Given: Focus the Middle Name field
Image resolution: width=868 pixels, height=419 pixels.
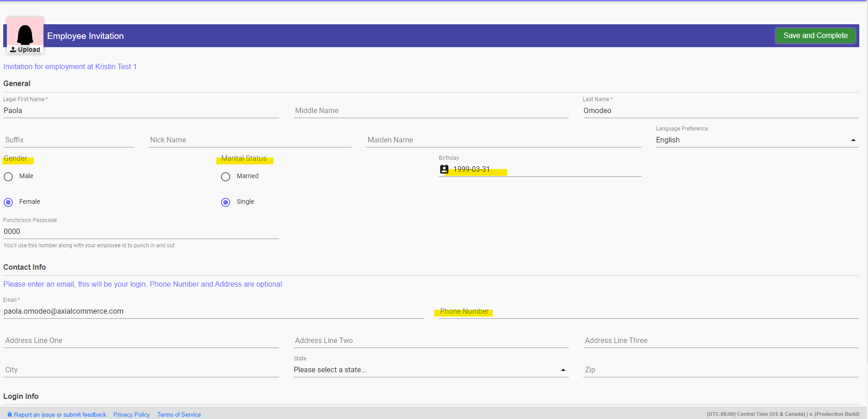Looking at the screenshot, I should pos(431,111).
